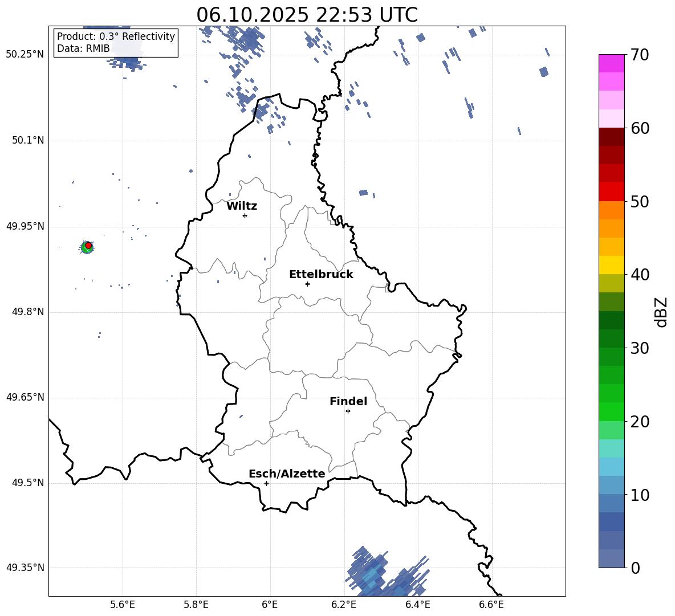Click the bright green 20 dBZ colorbar swatch

611,411
